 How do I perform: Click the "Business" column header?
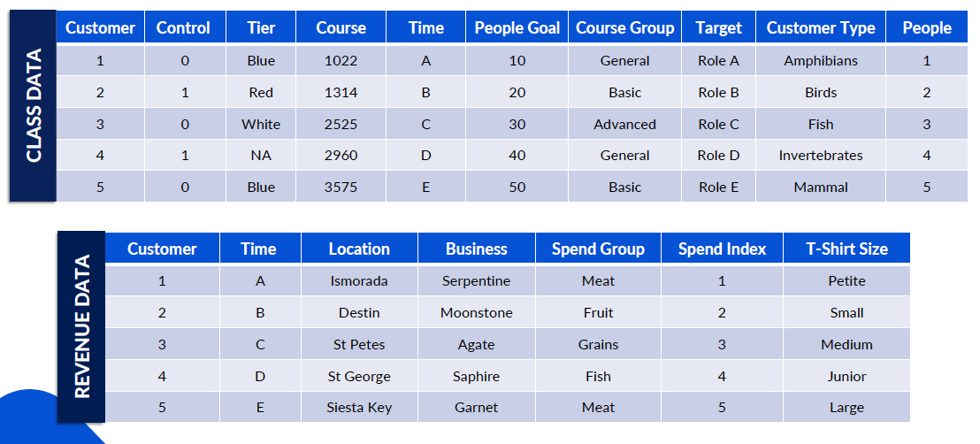[x=476, y=249]
